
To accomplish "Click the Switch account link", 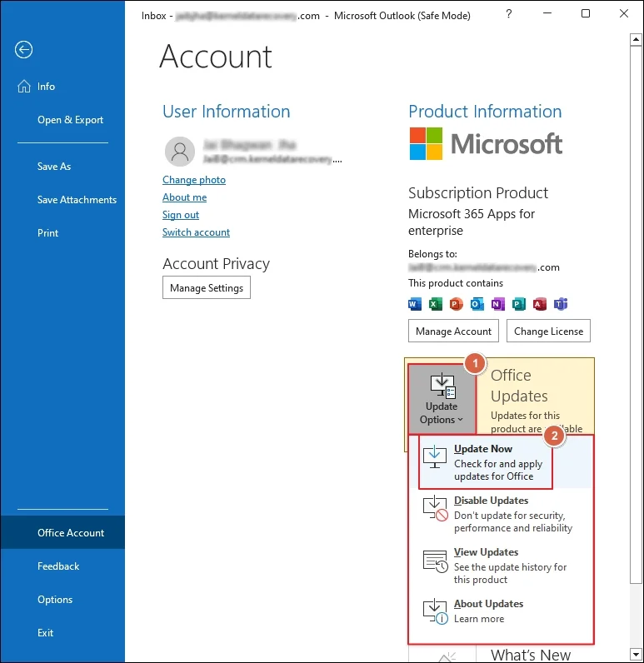I will pos(196,232).
